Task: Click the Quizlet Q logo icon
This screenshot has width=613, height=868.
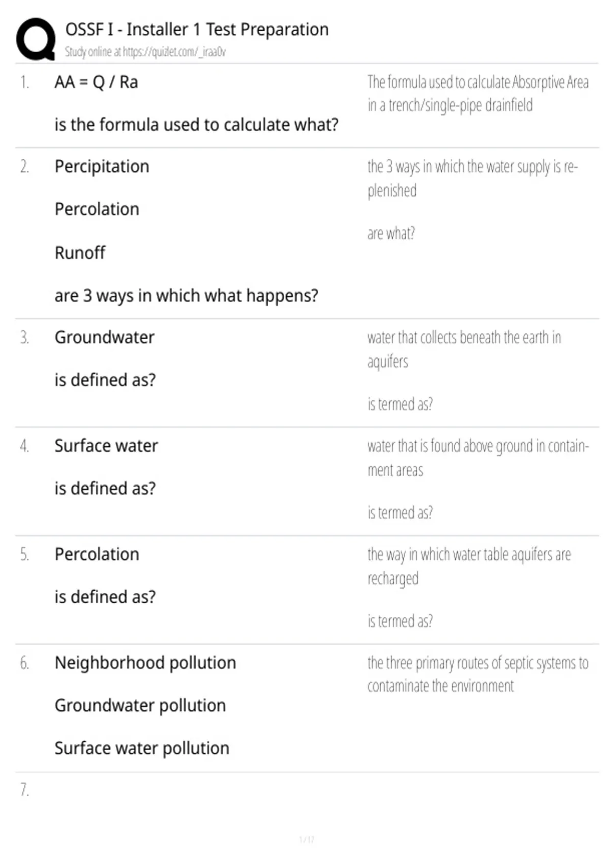Action: pyautogui.click(x=36, y=39)
